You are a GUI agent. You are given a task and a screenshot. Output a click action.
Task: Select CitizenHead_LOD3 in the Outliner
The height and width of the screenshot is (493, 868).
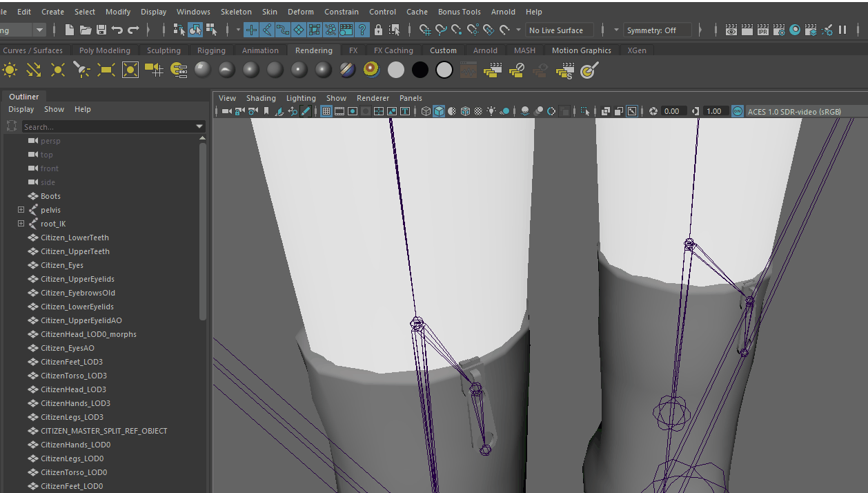tap(73, 389)
